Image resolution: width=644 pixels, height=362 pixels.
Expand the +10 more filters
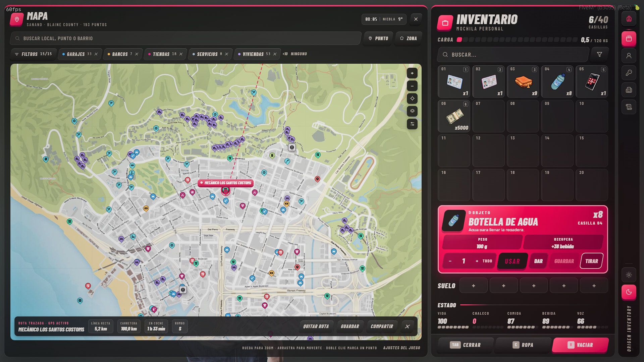[x=285, y=54]
